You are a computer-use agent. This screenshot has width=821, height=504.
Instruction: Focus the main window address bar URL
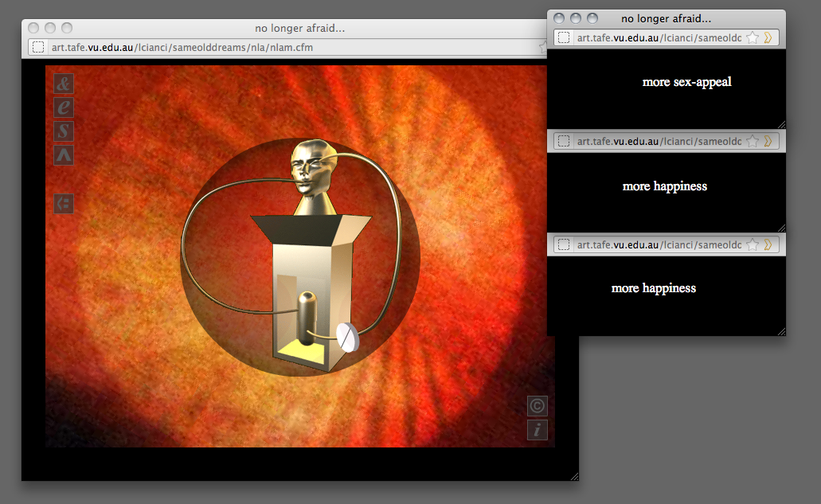pyautogui.click(x=182, y=48)
